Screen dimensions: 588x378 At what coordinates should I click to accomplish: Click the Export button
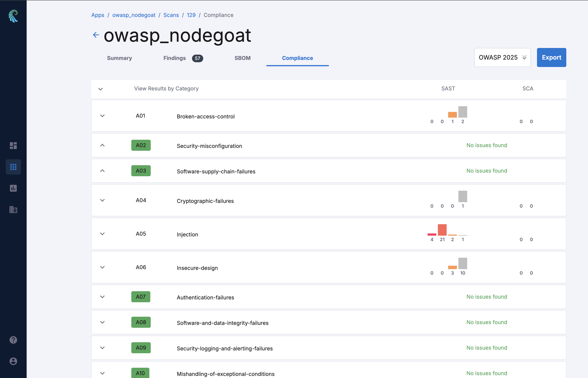551,57
